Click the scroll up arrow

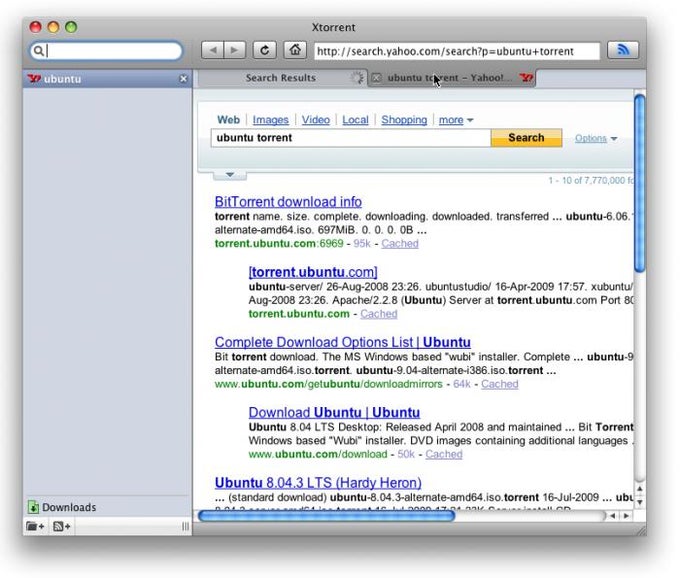click(640, 489)
